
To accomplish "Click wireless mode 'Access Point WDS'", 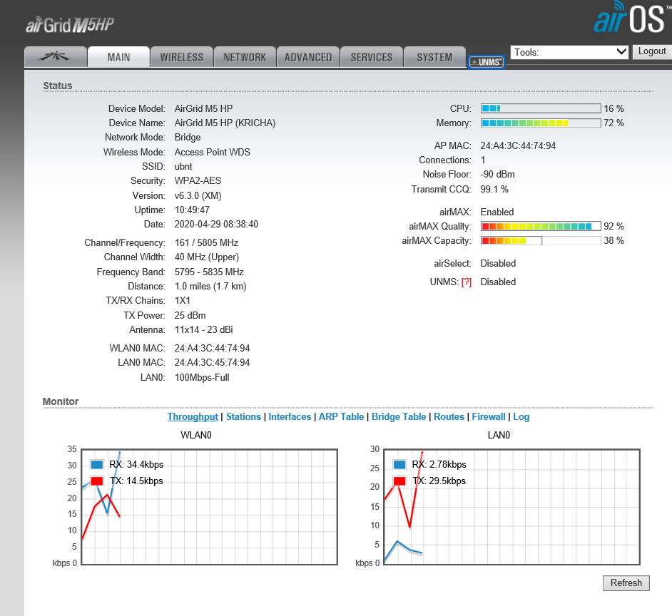I will point(213,152).
